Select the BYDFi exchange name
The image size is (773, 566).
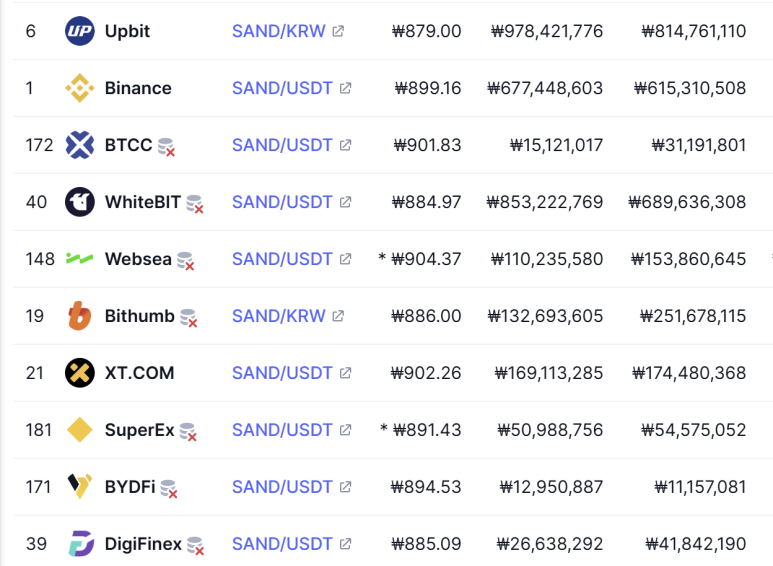coord(130,487)
